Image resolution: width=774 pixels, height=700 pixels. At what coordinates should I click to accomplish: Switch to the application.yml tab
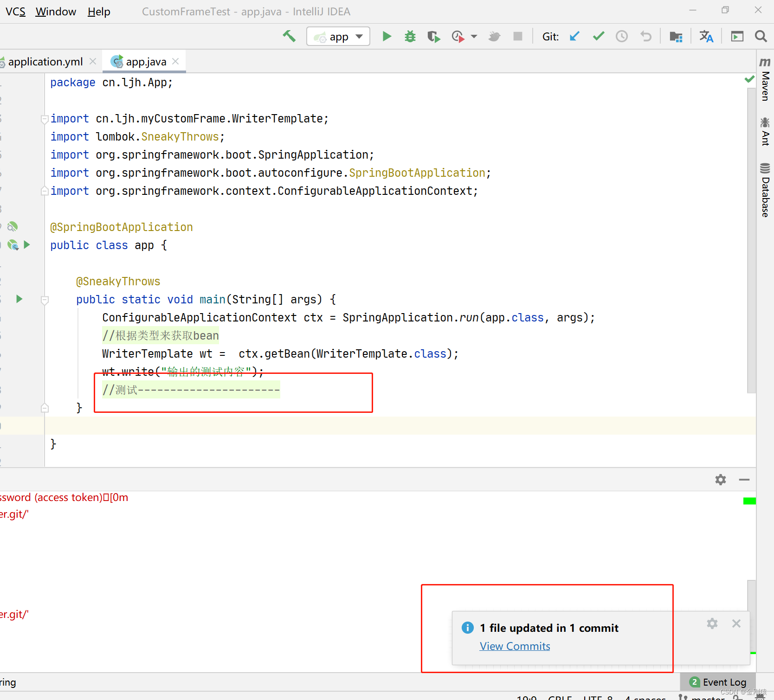pos(45,62)
